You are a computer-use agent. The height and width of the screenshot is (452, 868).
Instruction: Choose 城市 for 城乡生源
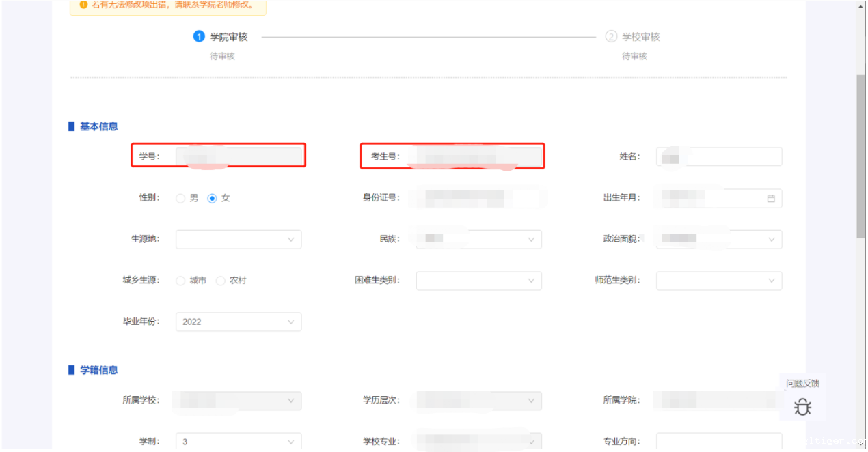pyautogui.click(x=180, y=281)
